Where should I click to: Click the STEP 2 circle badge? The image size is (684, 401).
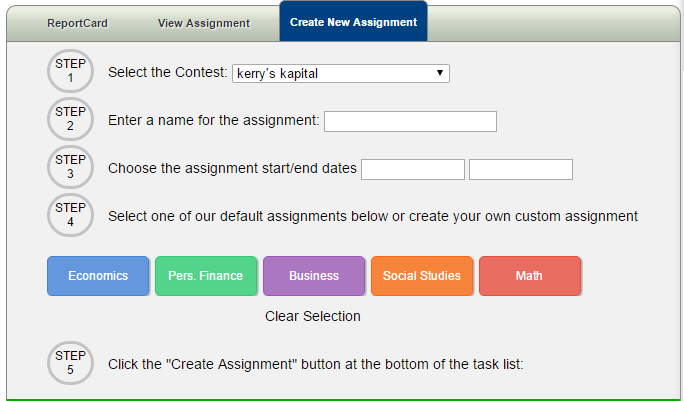pos(70,119)
